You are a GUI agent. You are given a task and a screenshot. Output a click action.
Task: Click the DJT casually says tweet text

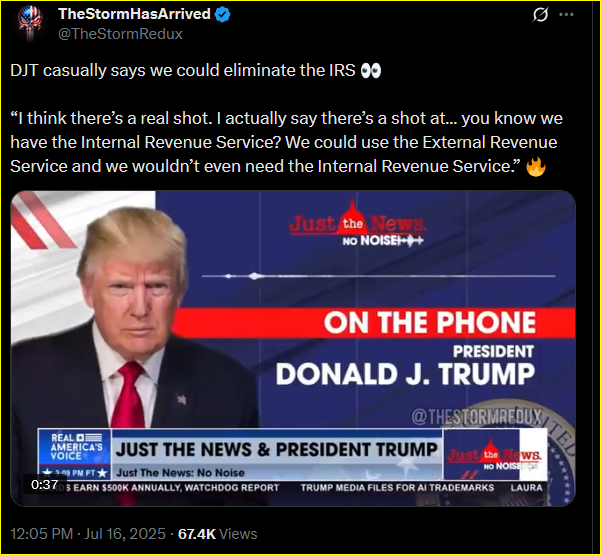(183, 71)
